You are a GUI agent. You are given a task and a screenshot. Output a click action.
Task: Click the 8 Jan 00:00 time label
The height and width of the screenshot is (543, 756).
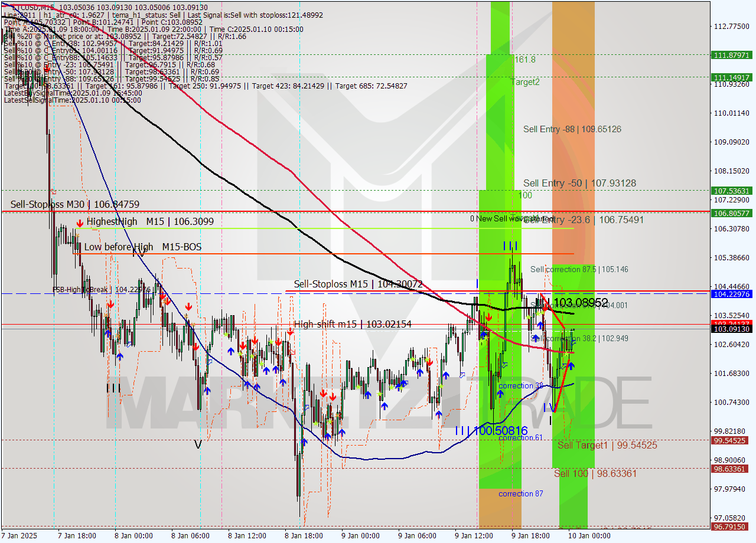[x=133, y=536]
